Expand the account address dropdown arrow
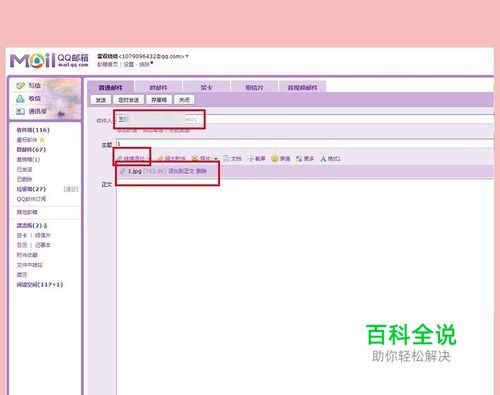The image size is (500, 395). point(187,56)
